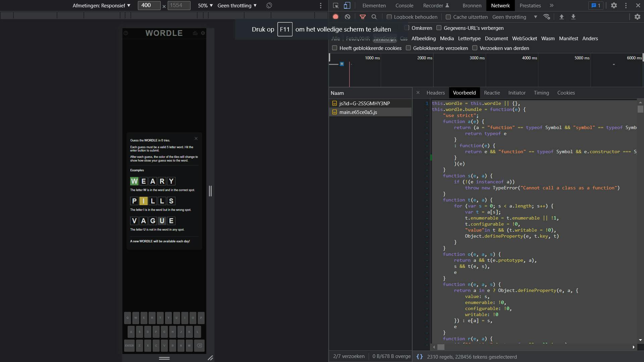This screenshot has width=644, height=362.
Task: Enable Logboek behouden checkbox
Action: pyautogui.click(x=389, y=17)
